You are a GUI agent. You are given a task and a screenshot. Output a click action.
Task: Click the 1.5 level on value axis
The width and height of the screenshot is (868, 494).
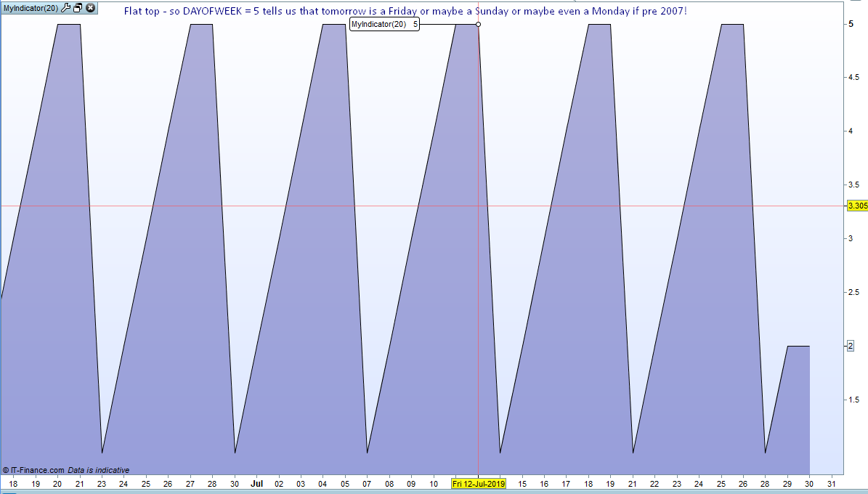(x=853, y=400)
